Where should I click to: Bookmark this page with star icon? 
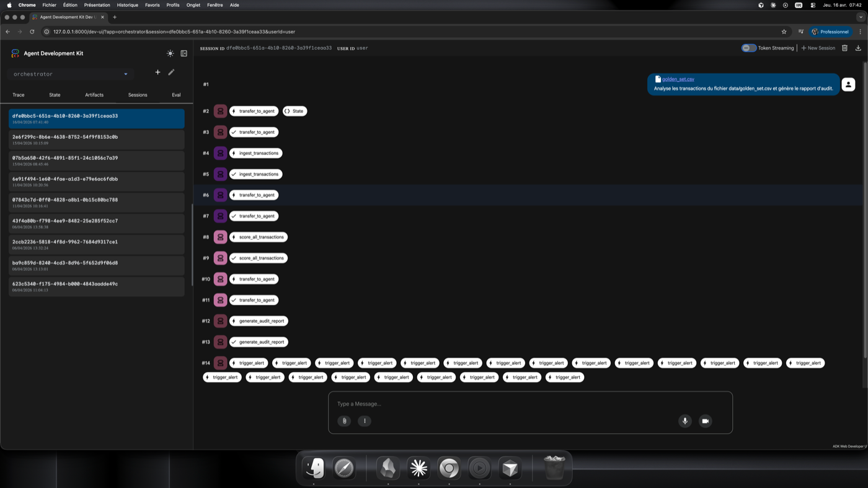click(784, 32)
